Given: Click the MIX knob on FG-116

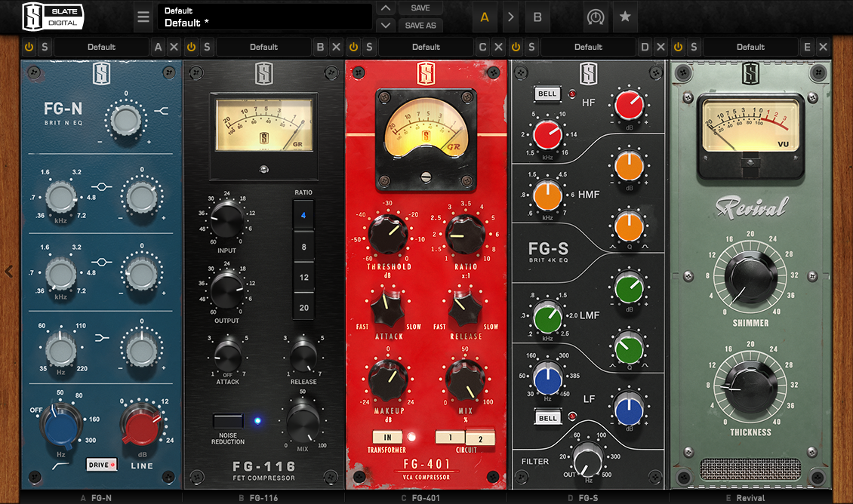Looking at the screenshot, I should [303, 423].
